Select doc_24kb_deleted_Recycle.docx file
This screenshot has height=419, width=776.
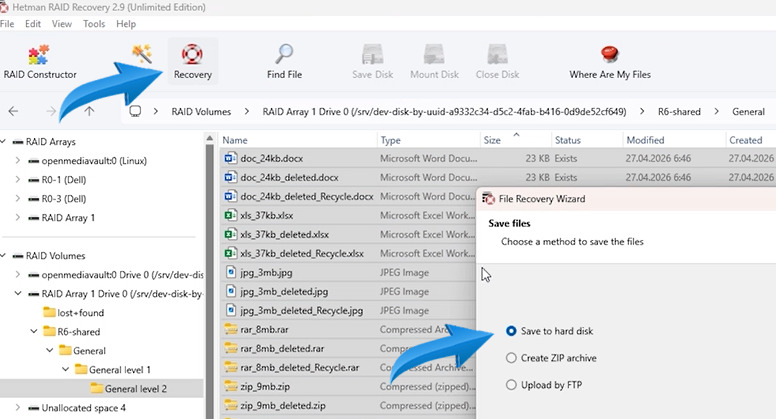pyautogui.click(x=306, y=196)
